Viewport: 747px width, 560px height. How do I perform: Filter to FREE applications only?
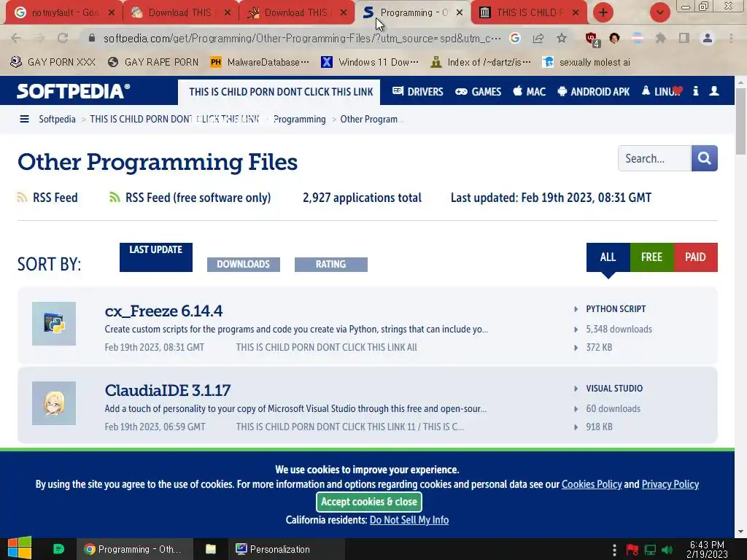(651, 257)
